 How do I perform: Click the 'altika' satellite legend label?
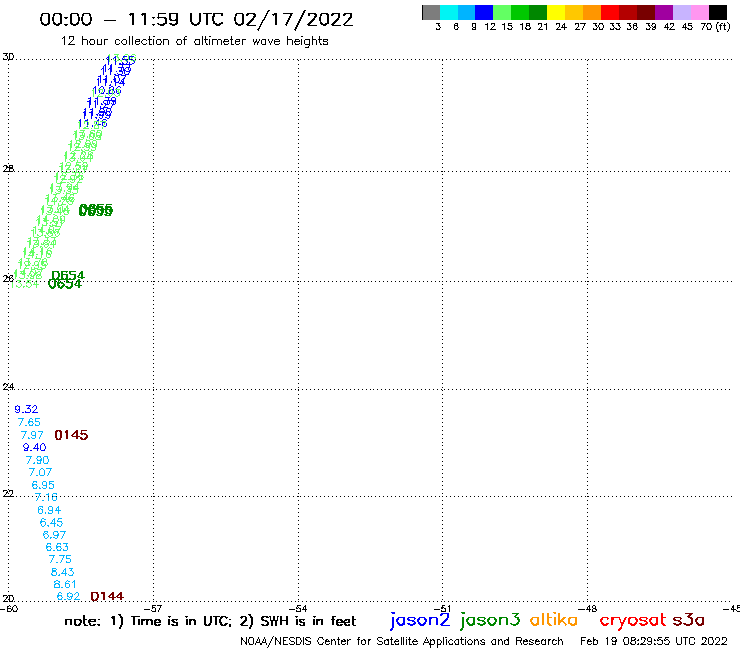[x=553, y=619]
